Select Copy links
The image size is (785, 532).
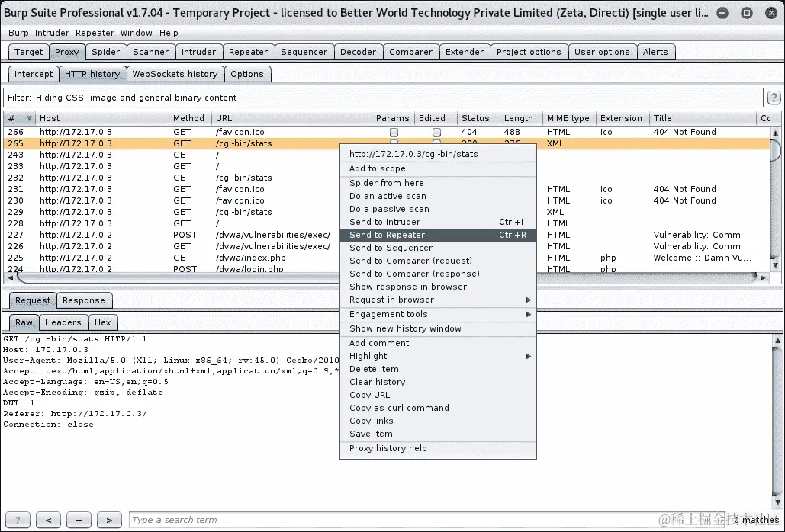pyautogui.click(x=438, y=421)
